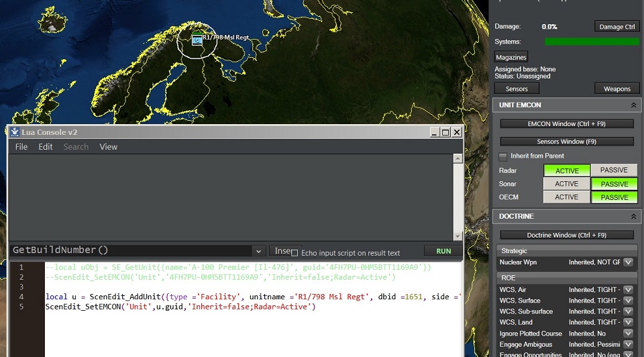Open the WCS, Surface dropdown
This screenshot has width=644, height=357.
(x=628, y=301)
